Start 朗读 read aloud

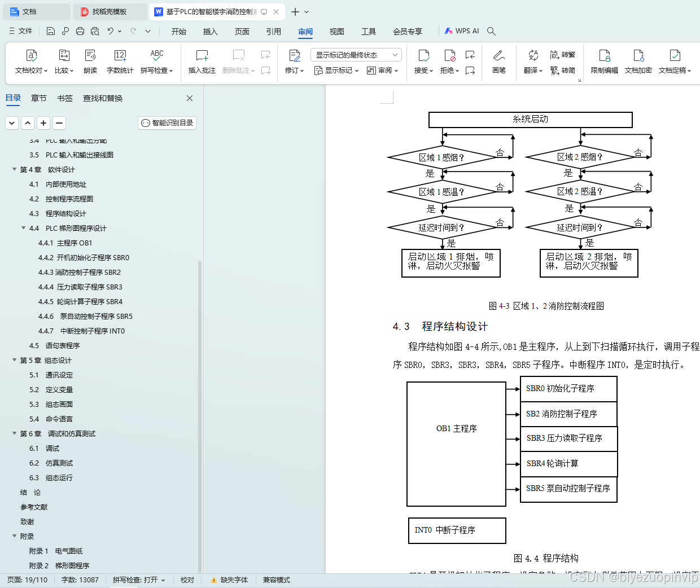pyautogui.click(x=90, y=62)
